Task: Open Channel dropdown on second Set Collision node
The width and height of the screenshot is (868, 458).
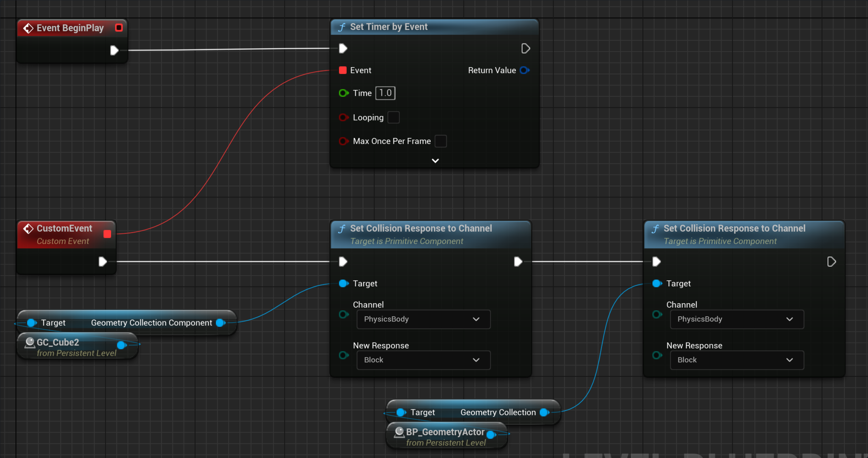Action: pyautogui.click(x=737, y=319)
